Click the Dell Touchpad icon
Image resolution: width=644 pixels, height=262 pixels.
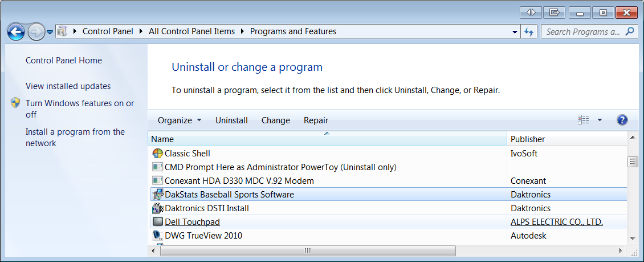[x=158, y=222]
